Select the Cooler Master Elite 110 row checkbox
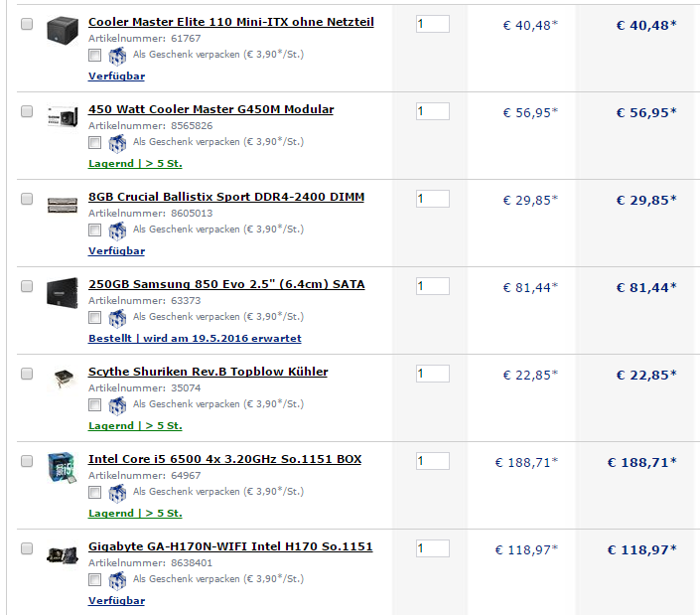The width and height of the screenshot is (700, 615). click(27, 24)
